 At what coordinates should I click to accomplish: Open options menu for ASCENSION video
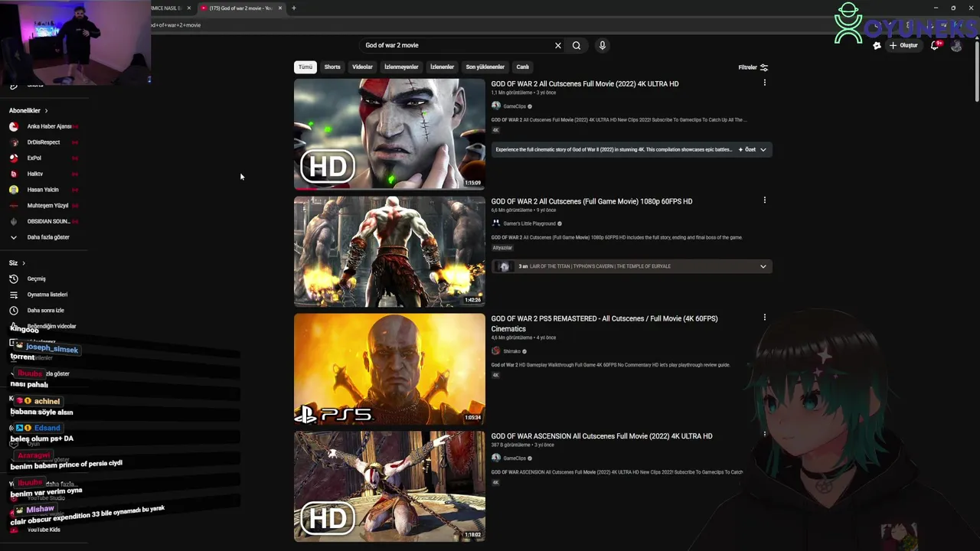[x=764, y=435]
